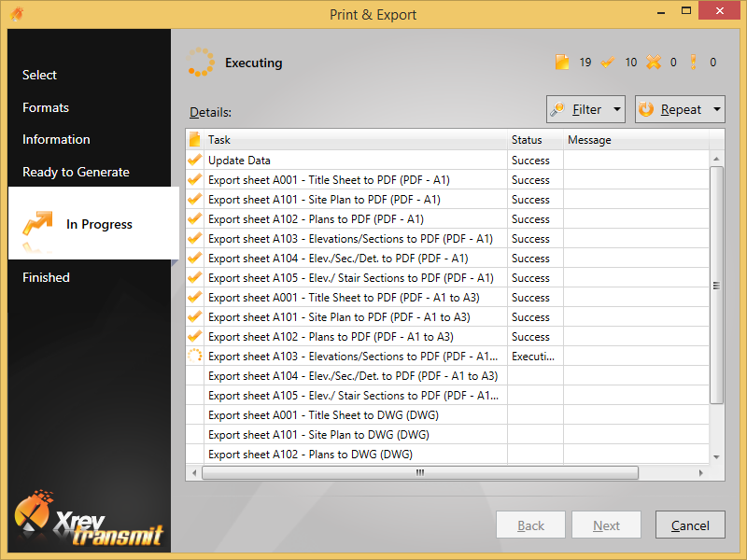Click the vertical scrollbar up arrow

716,158
